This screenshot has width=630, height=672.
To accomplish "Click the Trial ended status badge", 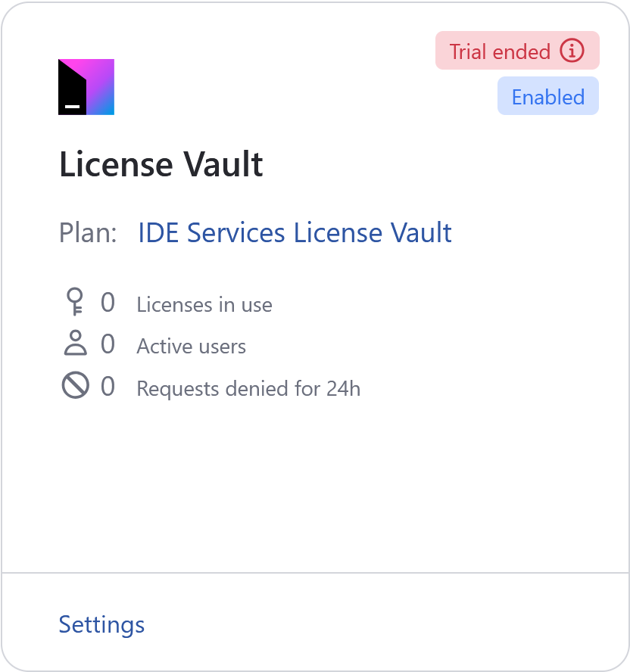I will coord(517,51).
